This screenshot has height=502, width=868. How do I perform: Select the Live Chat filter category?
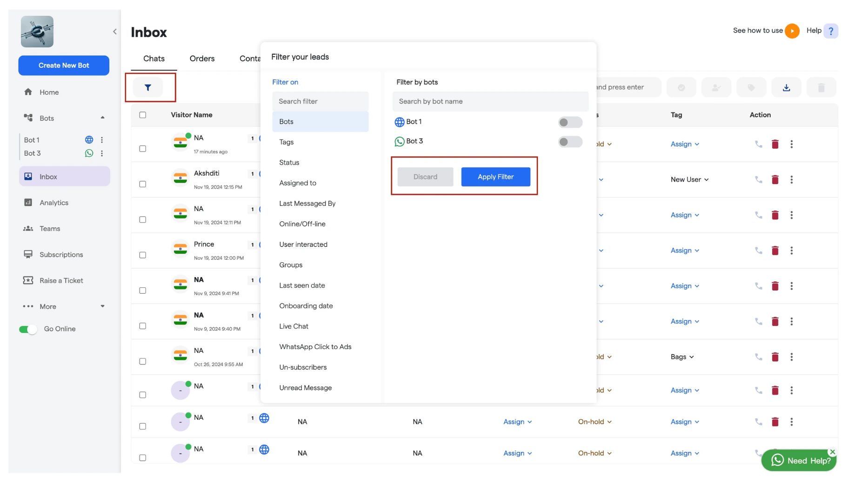tap(320, 326)
